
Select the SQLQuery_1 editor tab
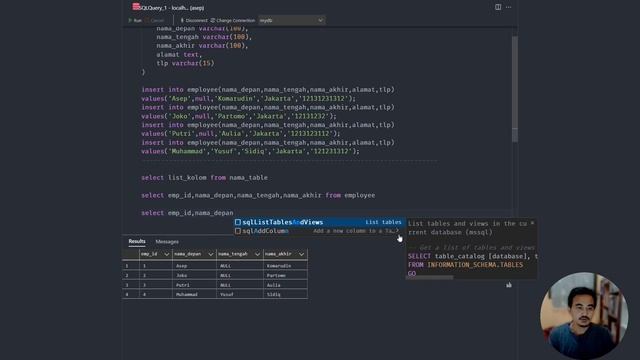(168, 7)
